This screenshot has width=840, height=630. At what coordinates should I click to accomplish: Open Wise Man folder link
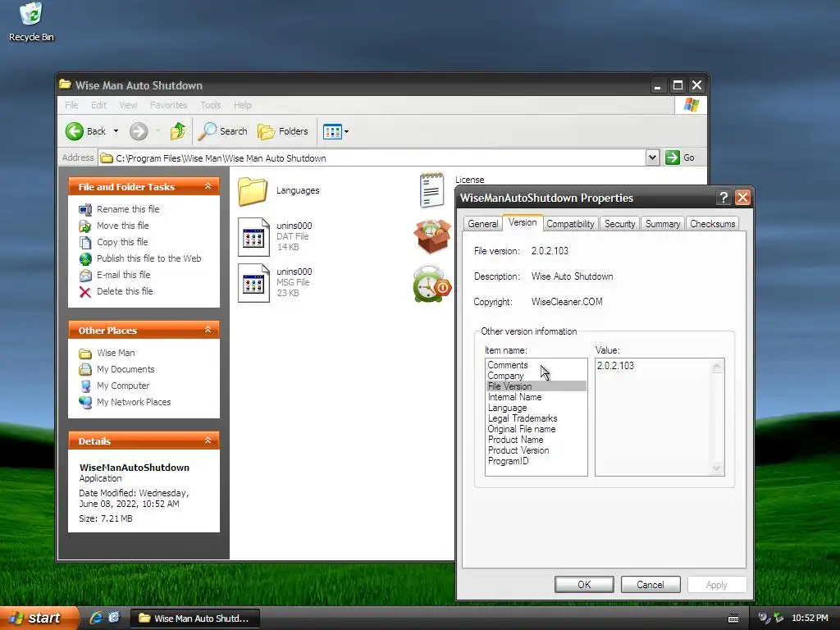pos(116,353)
